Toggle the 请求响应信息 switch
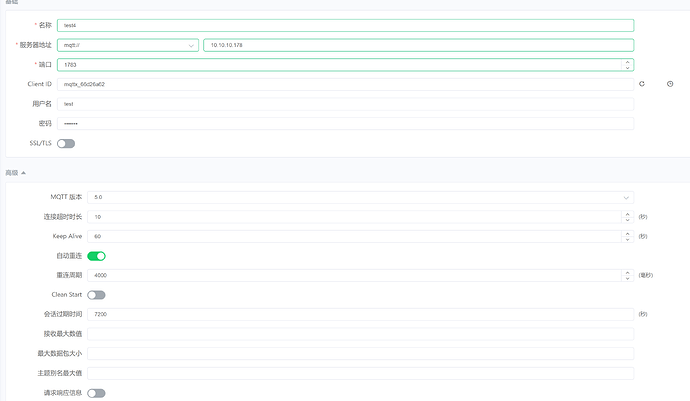This screenshot has height=401, width=690. tap(96, 393)
